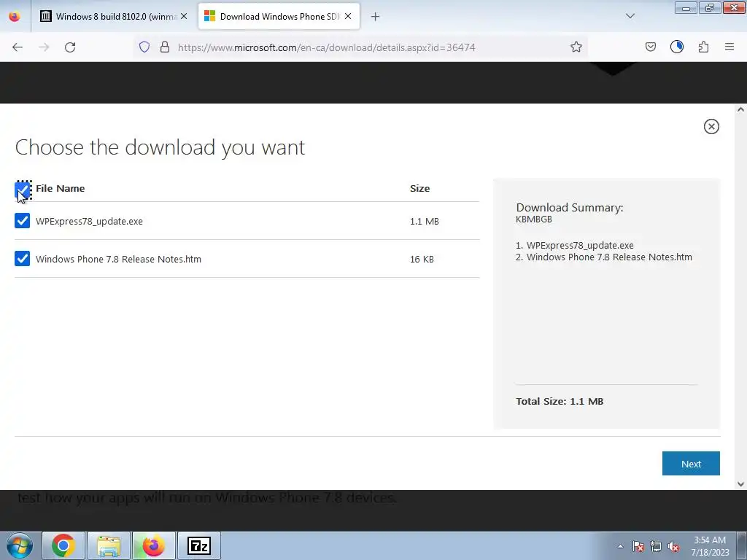This screenshot has height=560, width=747.
Task: Click the 1.1 MB size cell
Action: point(425,221)
